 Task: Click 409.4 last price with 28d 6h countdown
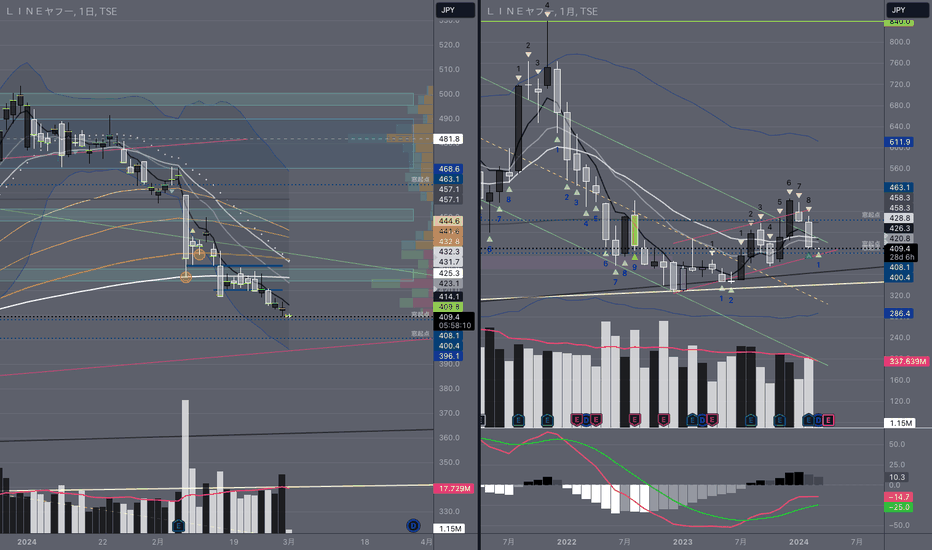tap(901, 253)
